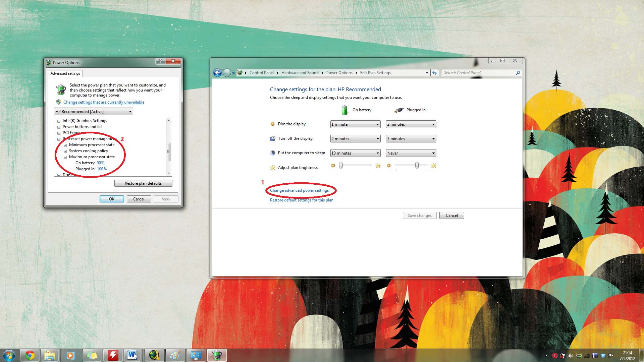This screenshot has height=362, width=644.
Task: Click Power Options in the breadcrumb
Action: tap(339, 73)
